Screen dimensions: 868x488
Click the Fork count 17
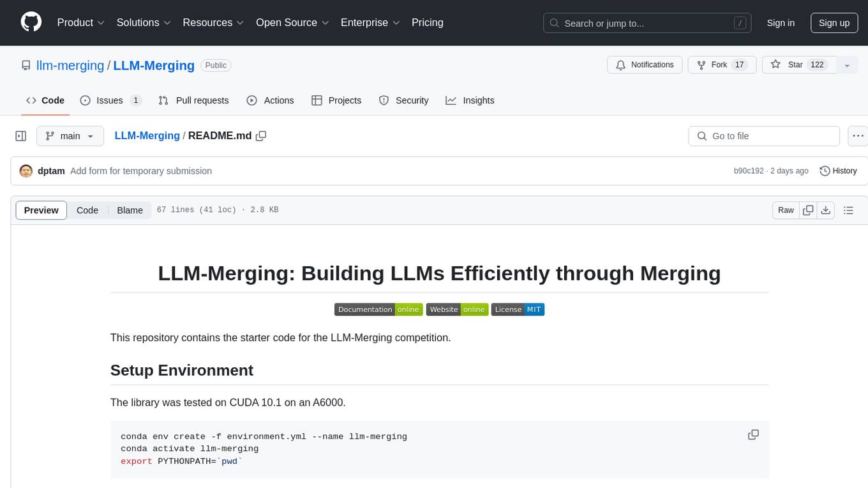tap(739, 65)
